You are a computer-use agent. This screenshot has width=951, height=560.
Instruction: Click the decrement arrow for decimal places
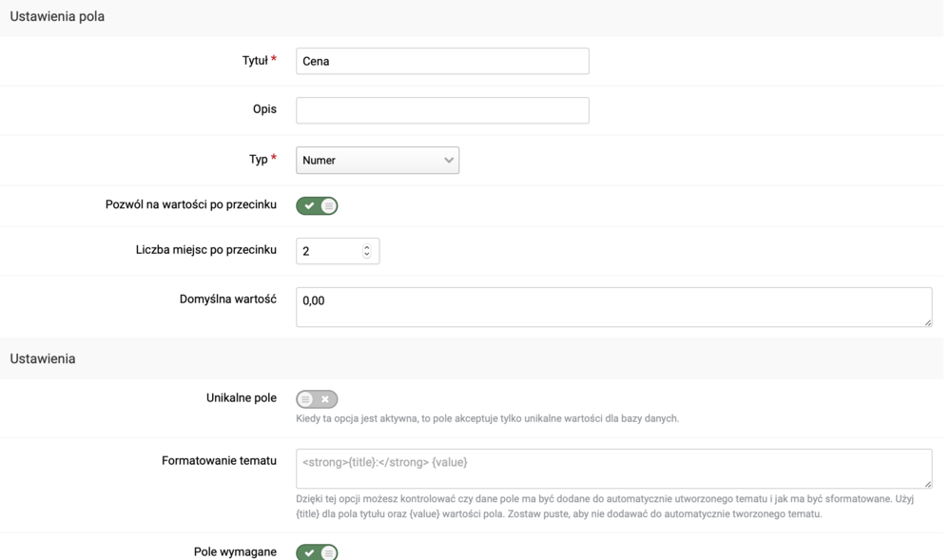tap(367, 255)
